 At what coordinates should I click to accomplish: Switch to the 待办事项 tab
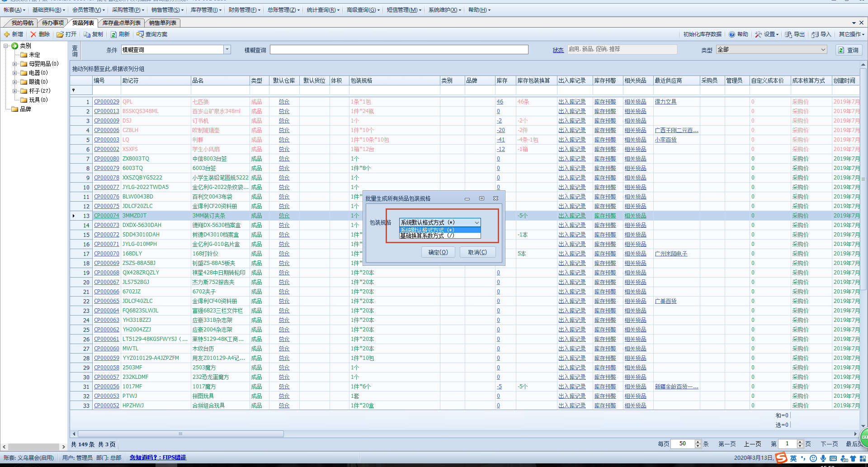52,23
